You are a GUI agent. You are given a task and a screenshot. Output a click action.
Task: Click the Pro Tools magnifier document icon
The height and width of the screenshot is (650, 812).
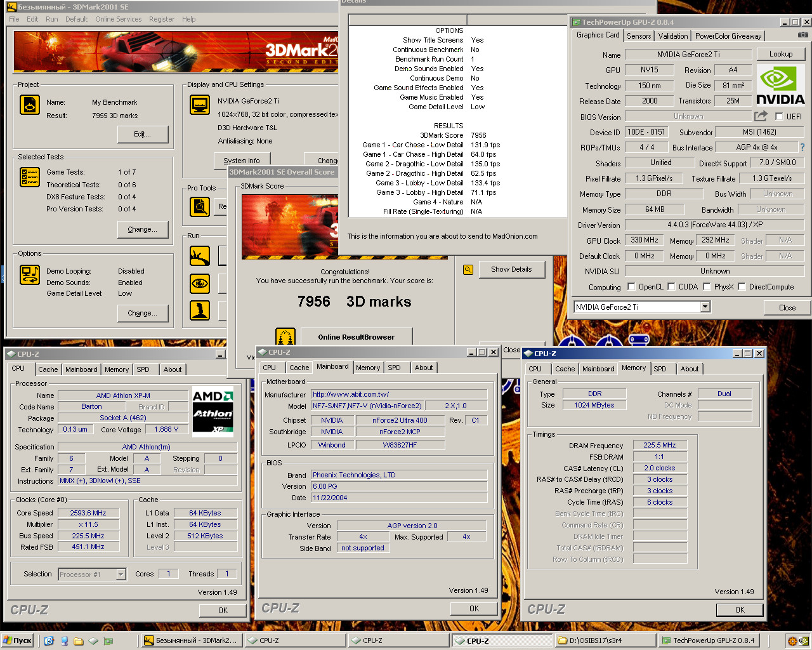click(200, 206)
